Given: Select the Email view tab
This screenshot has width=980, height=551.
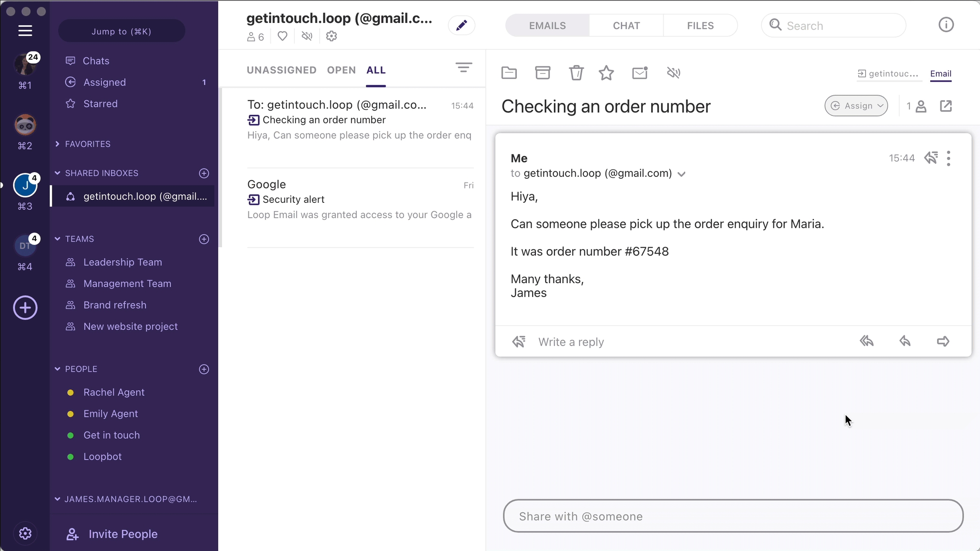Looking at the screenshot, I should click(x=940, y=74).
